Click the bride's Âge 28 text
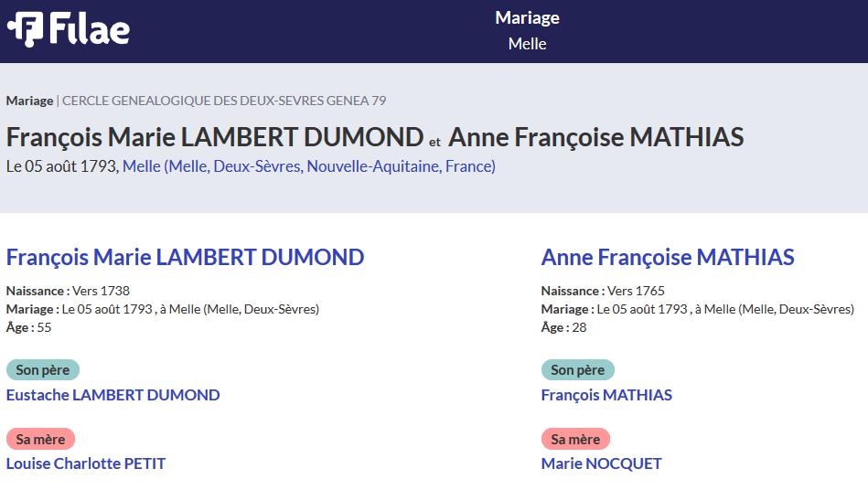Screen dimensions: 868x490 (563, 327)
